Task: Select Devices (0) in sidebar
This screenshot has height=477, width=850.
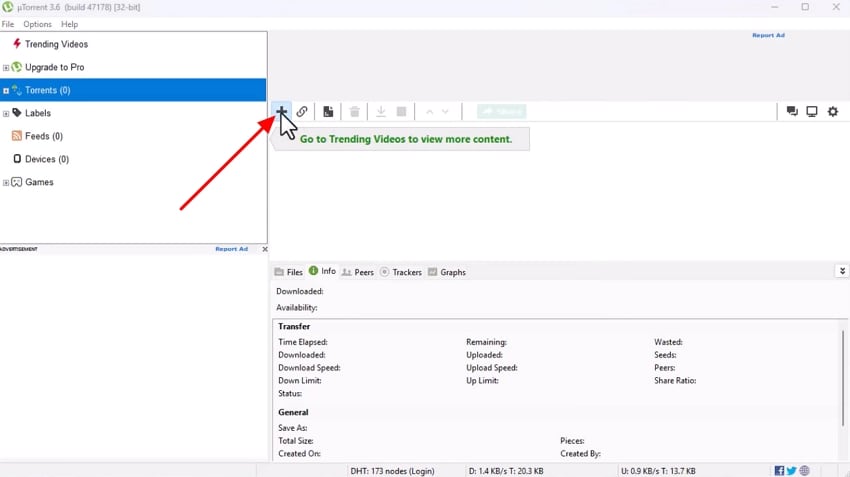Action: click(x=47, y=159)
